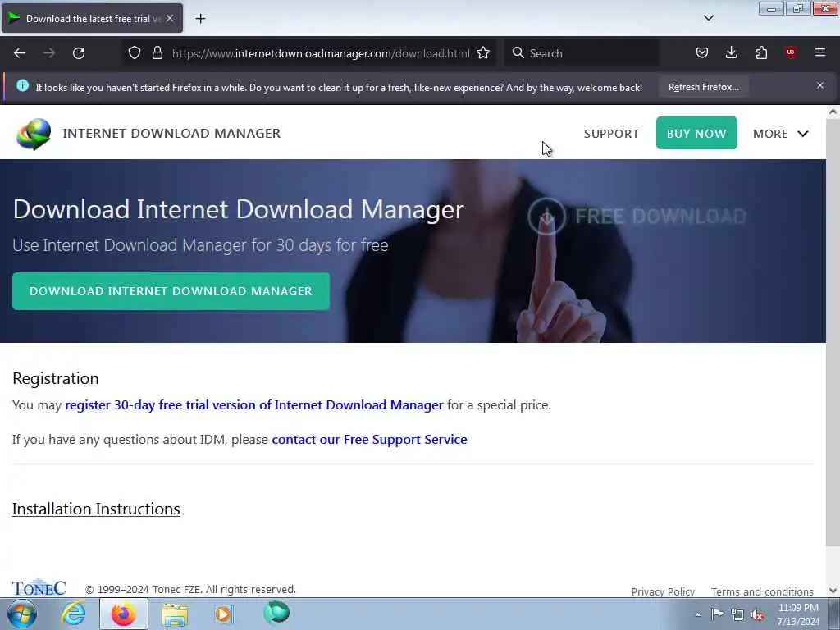Image resolution: width=840 pixels, height=630 pixels.
Task: Open Windows Media Player from the taskbar
Action: [225, 614]
